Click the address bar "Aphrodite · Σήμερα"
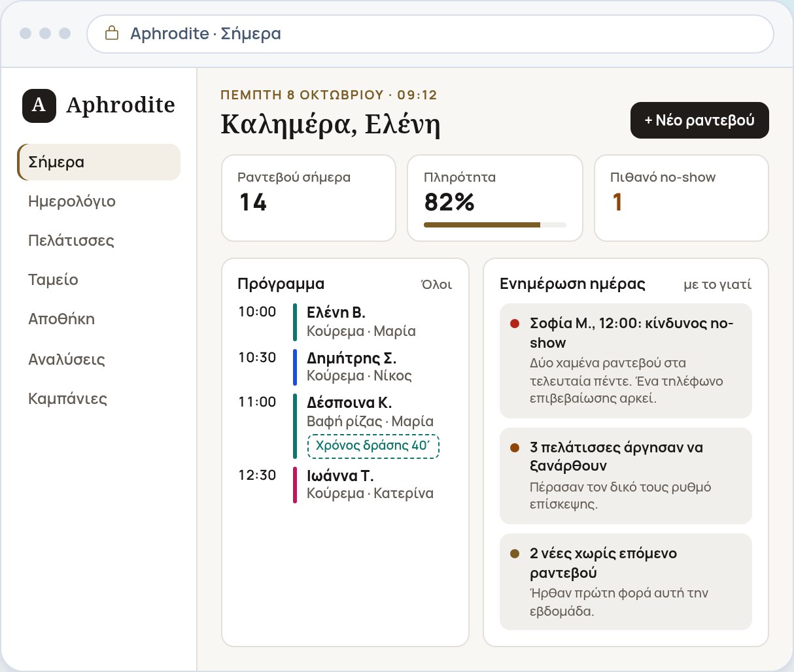 (430, 34)
